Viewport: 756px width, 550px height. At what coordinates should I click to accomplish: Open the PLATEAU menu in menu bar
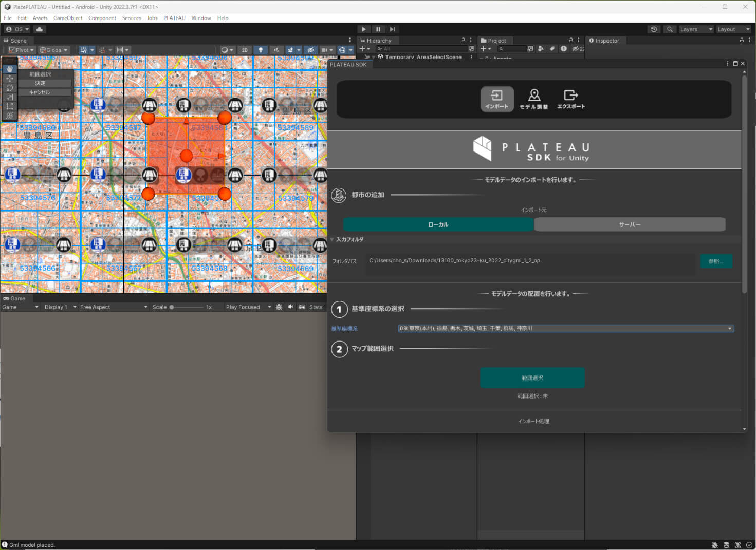coord(174,18)
